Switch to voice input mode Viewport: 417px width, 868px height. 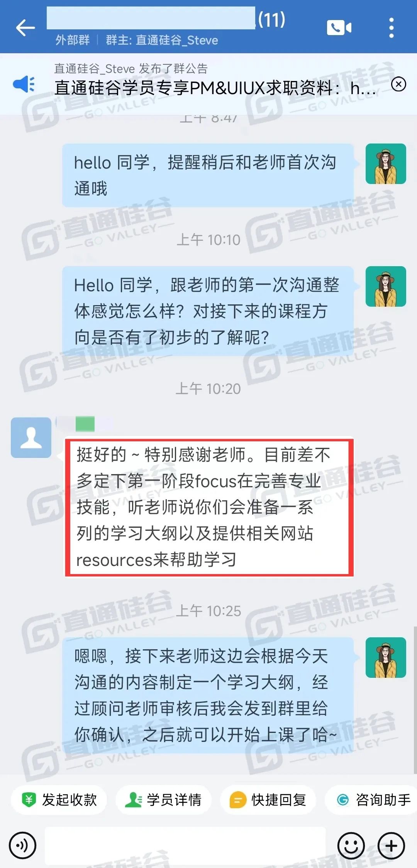pos(23,846)
